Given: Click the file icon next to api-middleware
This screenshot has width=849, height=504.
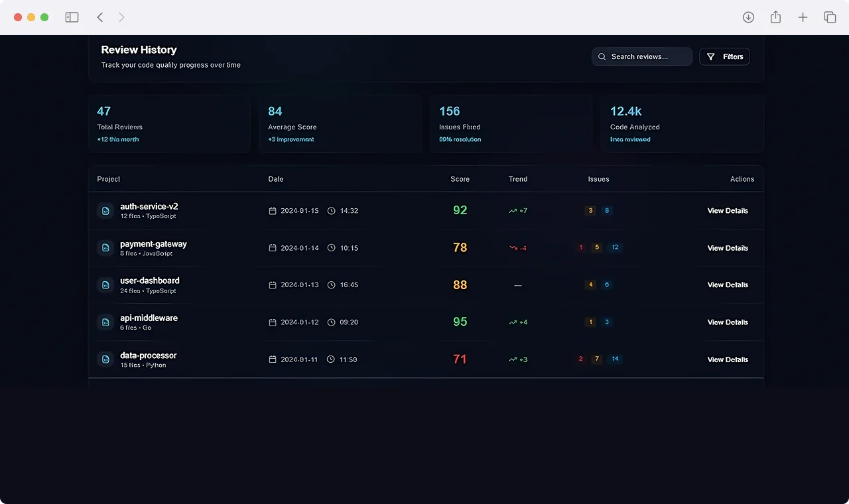Looking at the screenshot, I should point(105,322).
